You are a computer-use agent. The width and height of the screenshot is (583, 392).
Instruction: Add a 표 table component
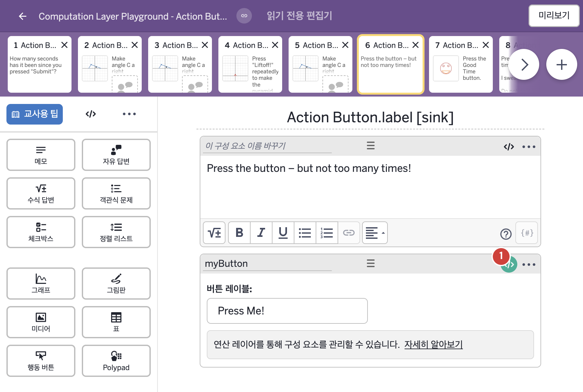pos(116,322)
